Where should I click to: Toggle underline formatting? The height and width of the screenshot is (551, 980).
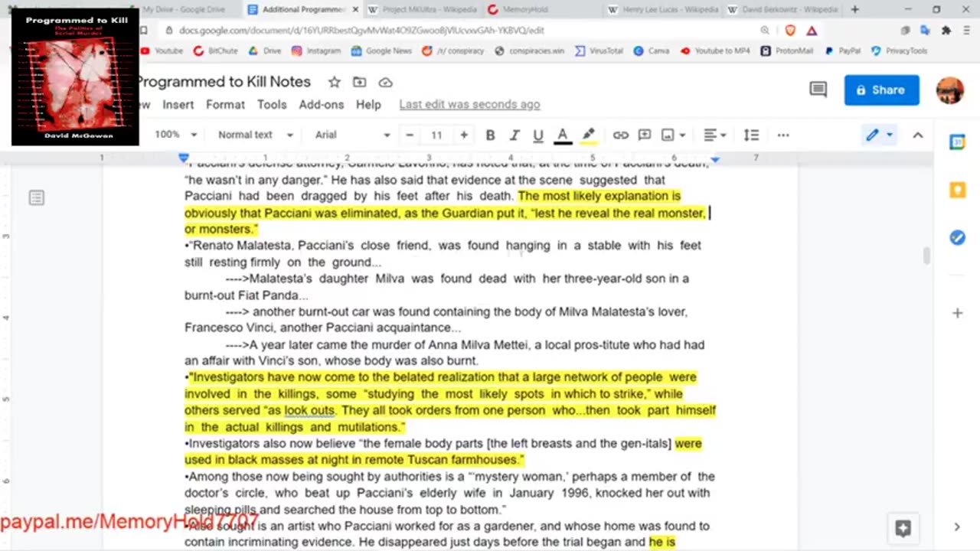click(x=538, y=135)
